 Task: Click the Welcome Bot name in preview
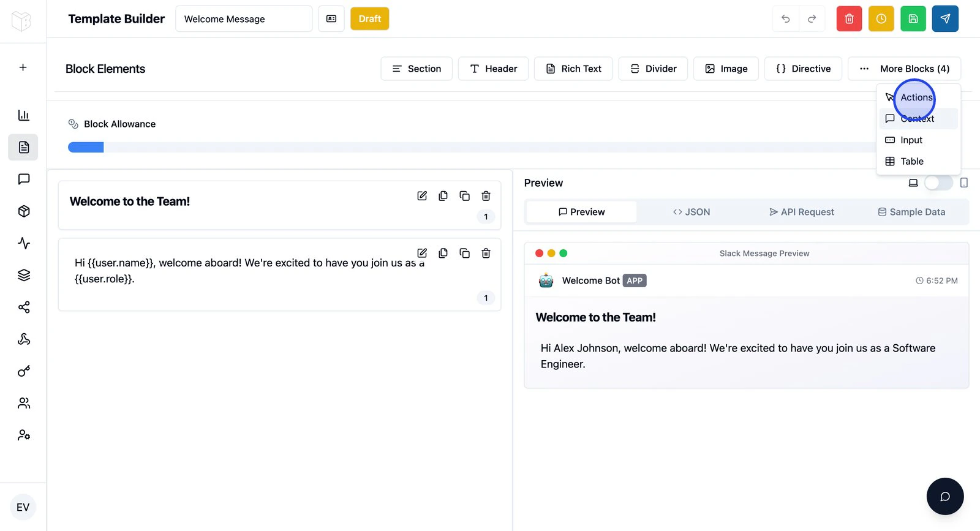591,281
